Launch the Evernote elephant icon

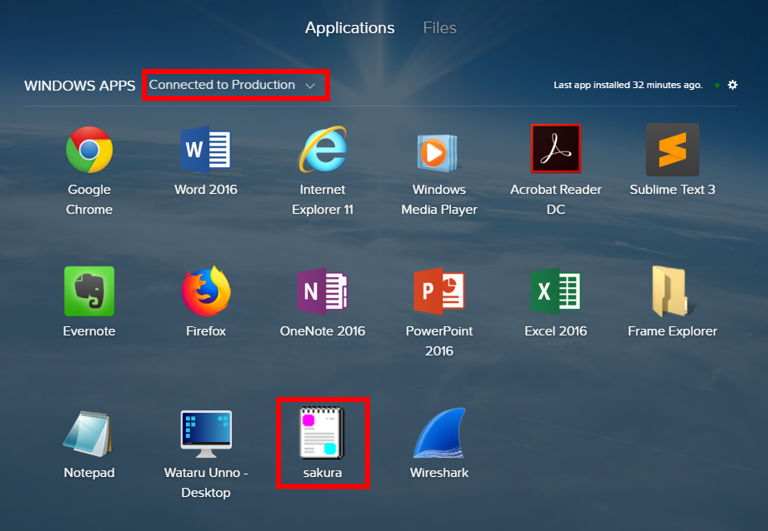pos(89,291)
